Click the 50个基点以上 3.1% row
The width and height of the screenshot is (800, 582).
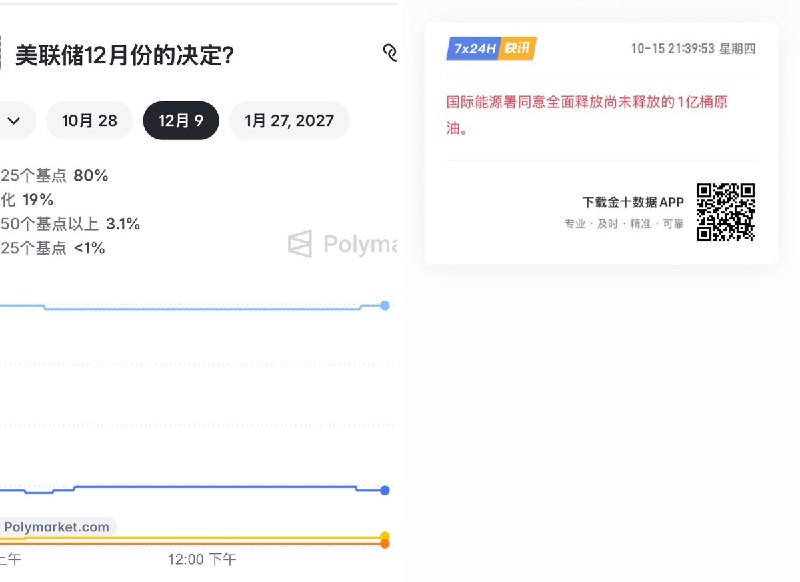click(70, 223)
